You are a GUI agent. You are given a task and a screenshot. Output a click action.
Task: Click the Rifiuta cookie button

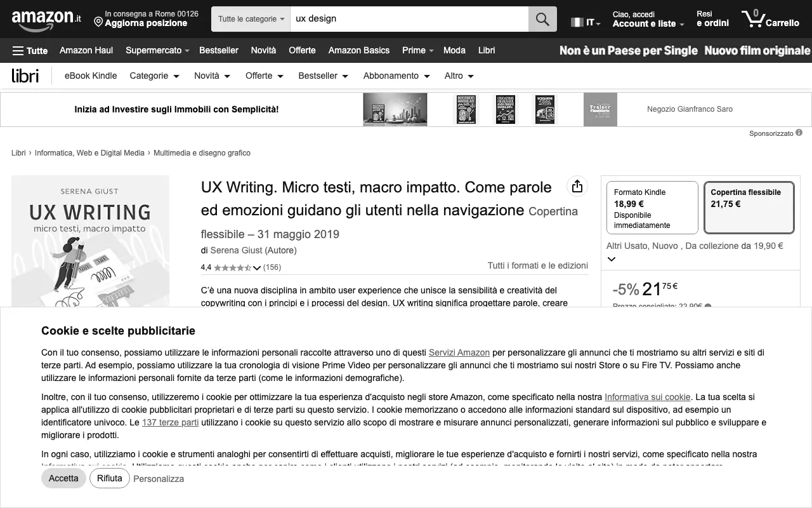pyautogui.click(x=110, y=478)
